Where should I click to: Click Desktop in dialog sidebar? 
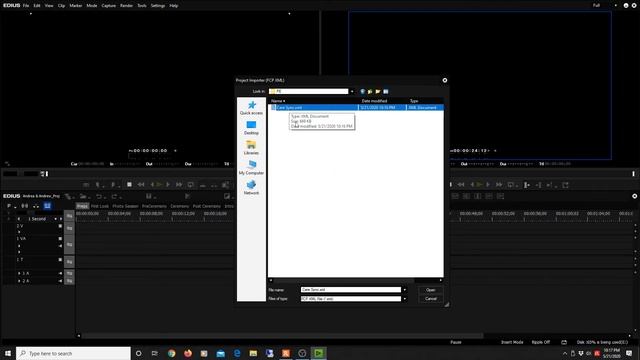point(251,128)
